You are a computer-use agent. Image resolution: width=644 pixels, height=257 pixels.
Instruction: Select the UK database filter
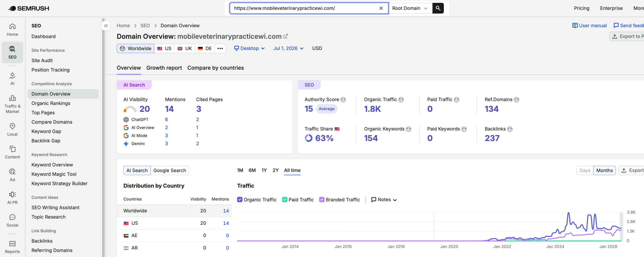point(185,48)
